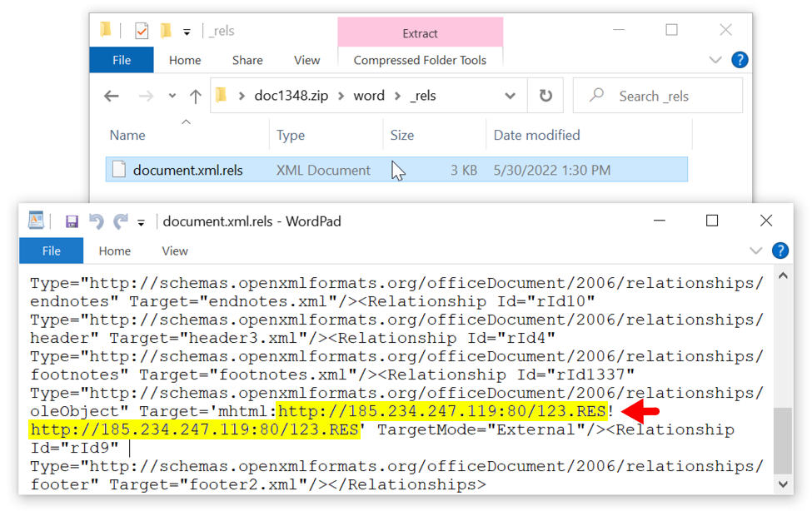
Task: Click Explorer Back arrow
Action: 112,96
